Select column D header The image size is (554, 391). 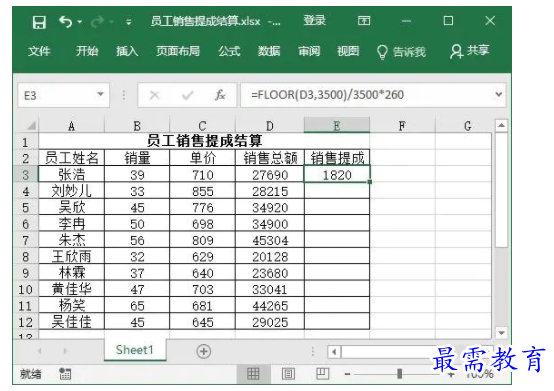270,126
